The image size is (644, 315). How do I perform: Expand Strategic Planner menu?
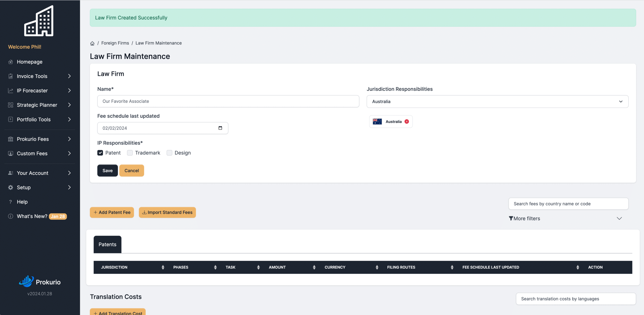[x=40, y=105]
